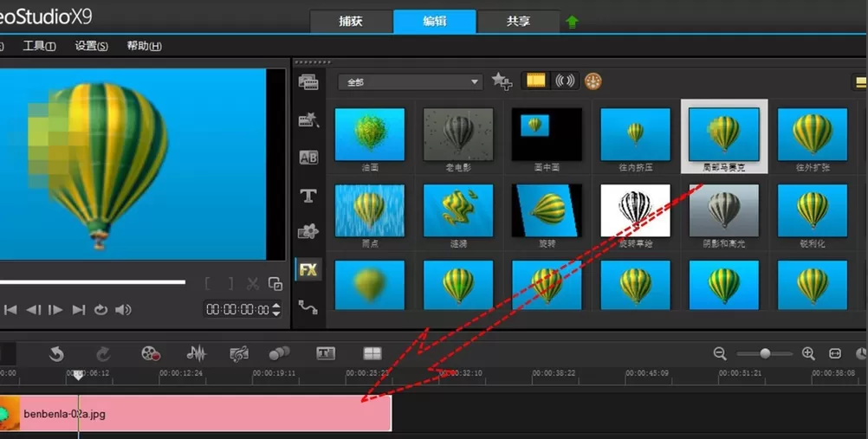Viewport: 868px width, 439px height.
Task: Select the FX filters panel
Action: click(308, 269)
